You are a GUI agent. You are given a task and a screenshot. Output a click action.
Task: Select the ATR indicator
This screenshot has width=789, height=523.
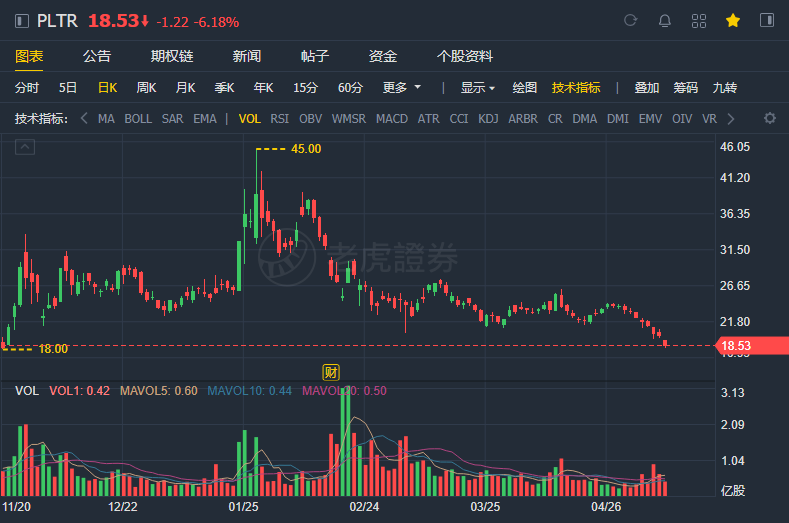click(428, 119)
